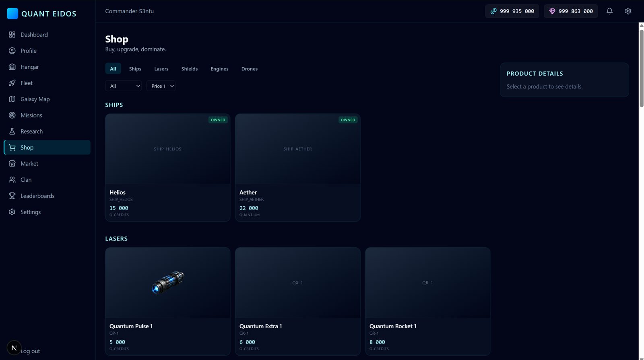Click the LASERS section heading
Viewport: 644px width, 360px height.
coord(116,239)
